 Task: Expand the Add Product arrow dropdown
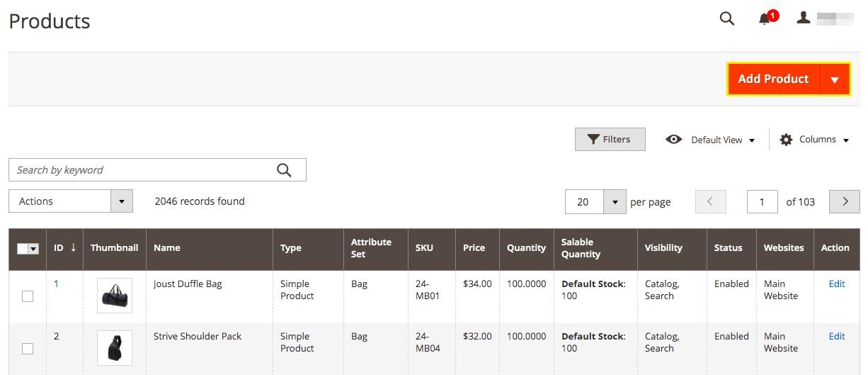835,79
